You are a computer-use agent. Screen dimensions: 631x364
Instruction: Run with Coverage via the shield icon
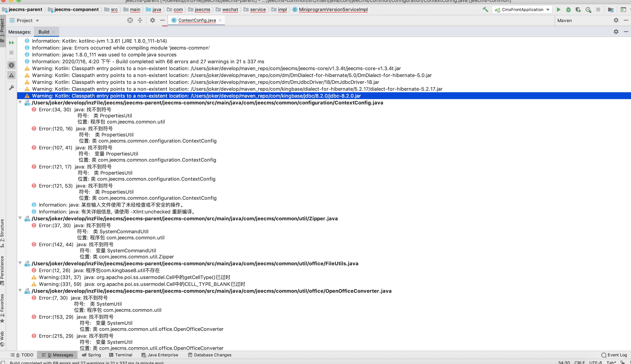pos(578,10)
